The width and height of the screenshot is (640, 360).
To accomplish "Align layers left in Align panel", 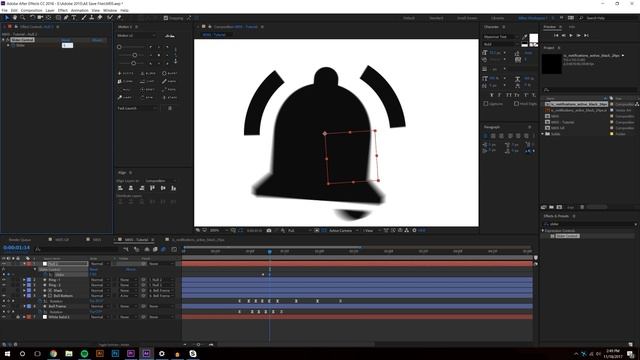I will (x=120, y=188).
